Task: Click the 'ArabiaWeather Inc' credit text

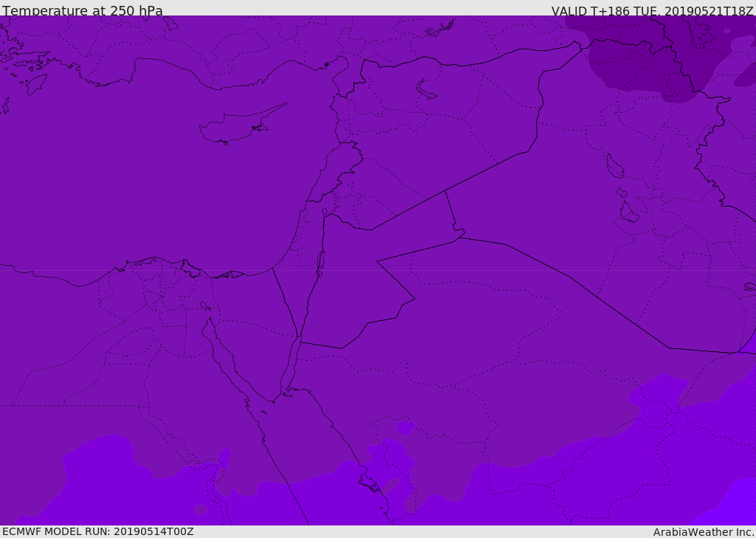Action: coord(703,532)
